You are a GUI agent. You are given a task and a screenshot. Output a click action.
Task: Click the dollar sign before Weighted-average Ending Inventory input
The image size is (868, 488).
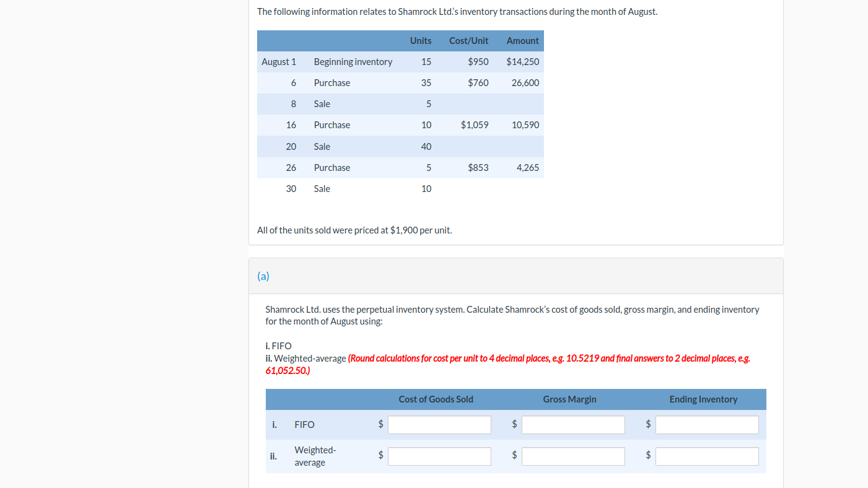point(648,455)
